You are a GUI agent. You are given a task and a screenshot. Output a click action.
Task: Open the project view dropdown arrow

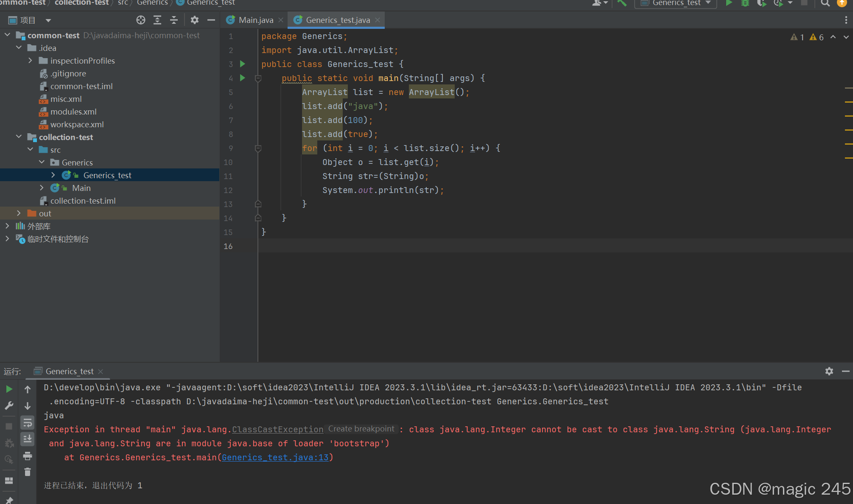tap(48, 20)
